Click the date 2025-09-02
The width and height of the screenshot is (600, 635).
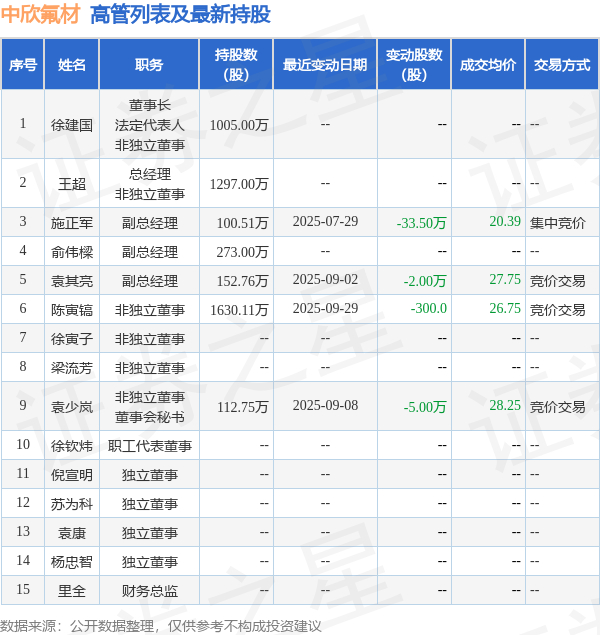[325, 279]
